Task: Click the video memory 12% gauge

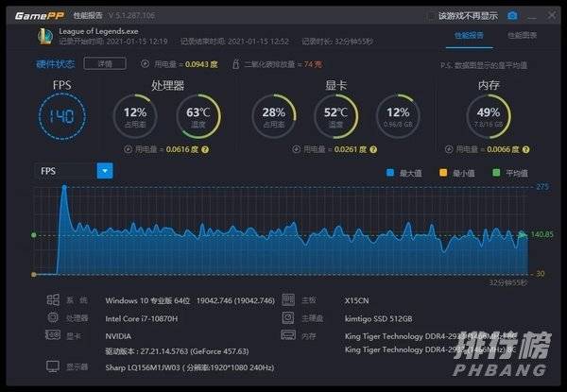Action: (398, 116)
